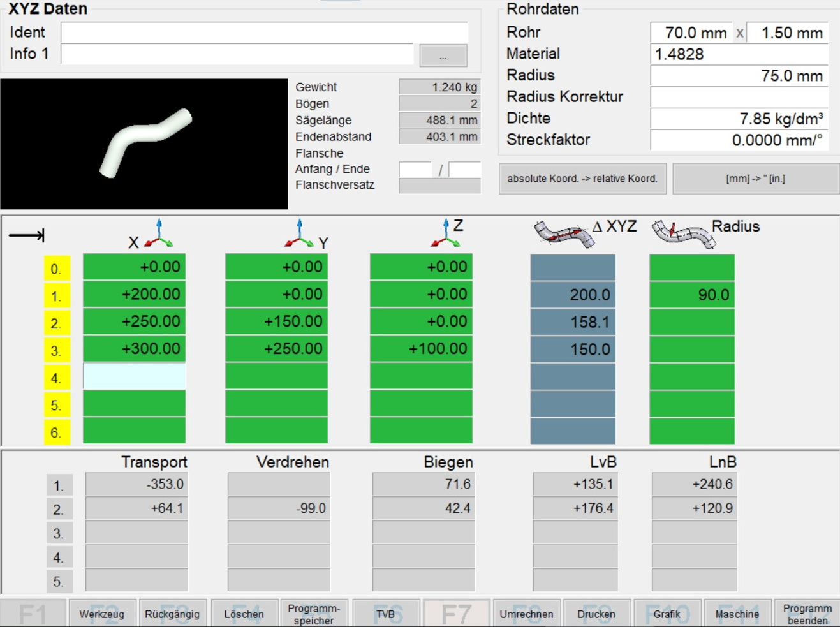Click LvB value +135.1

tap(575, 484)
